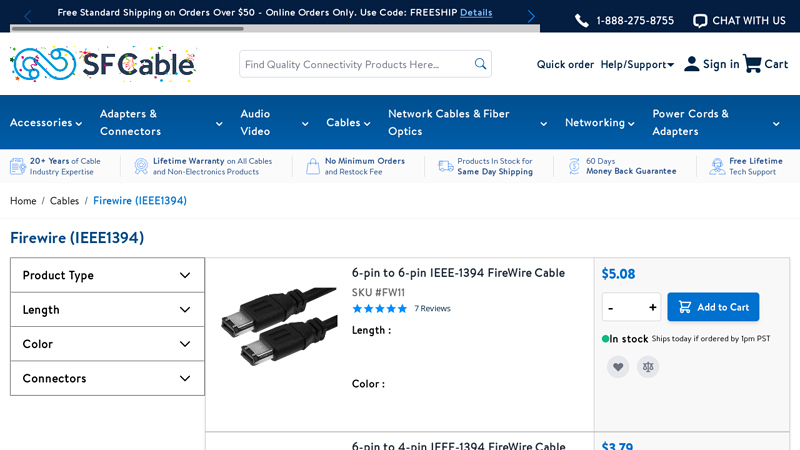Click the phone icon beside 1-888-275-8755

582,21
